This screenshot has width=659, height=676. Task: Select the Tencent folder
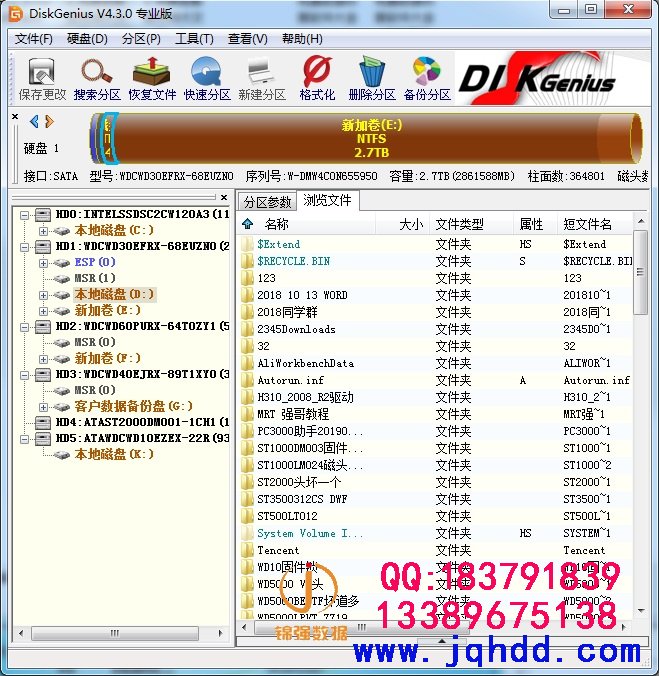(435, 551)
